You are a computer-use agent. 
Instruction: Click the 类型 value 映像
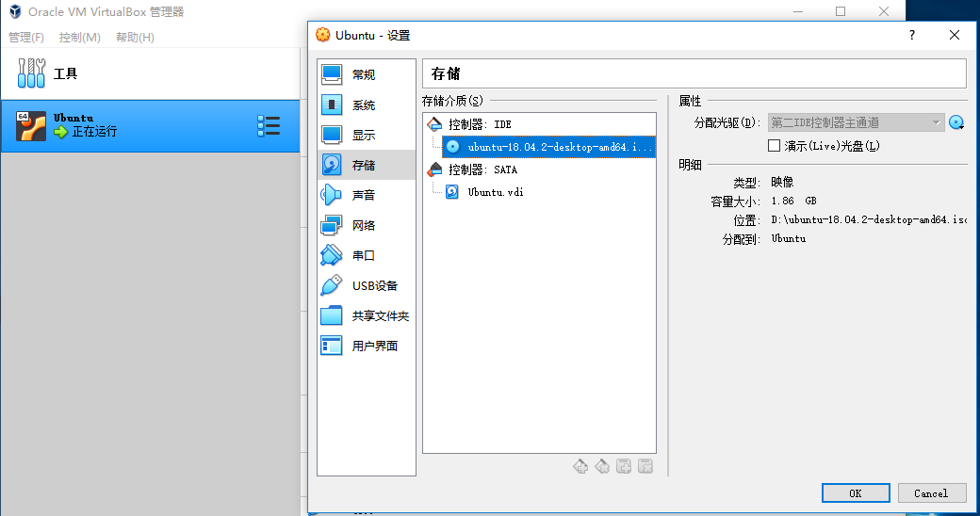point(782,182)
